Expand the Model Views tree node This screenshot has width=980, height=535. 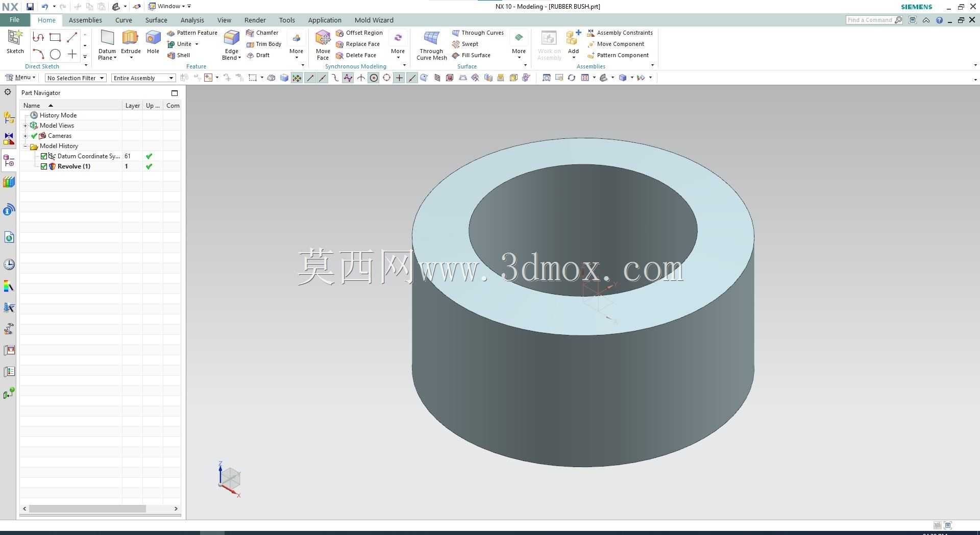point(26,126)
